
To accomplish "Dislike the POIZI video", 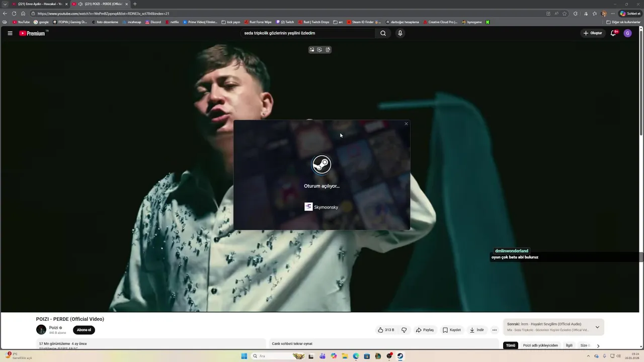I will 404,330.
